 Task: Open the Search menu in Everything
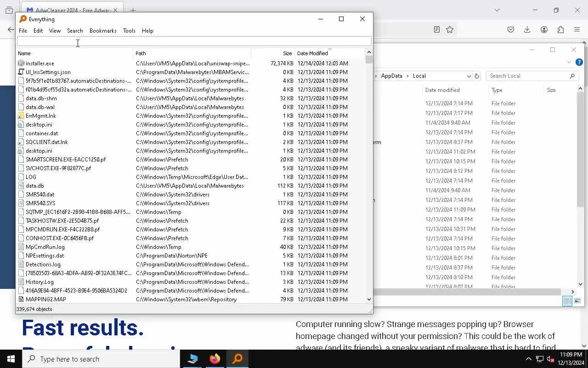pyautogui.click(x=75, y=31)
